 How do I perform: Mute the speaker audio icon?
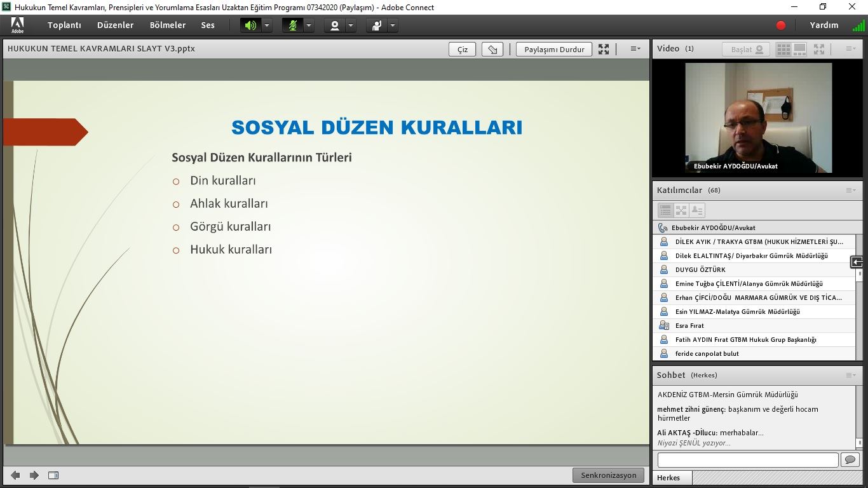[251, 25]
